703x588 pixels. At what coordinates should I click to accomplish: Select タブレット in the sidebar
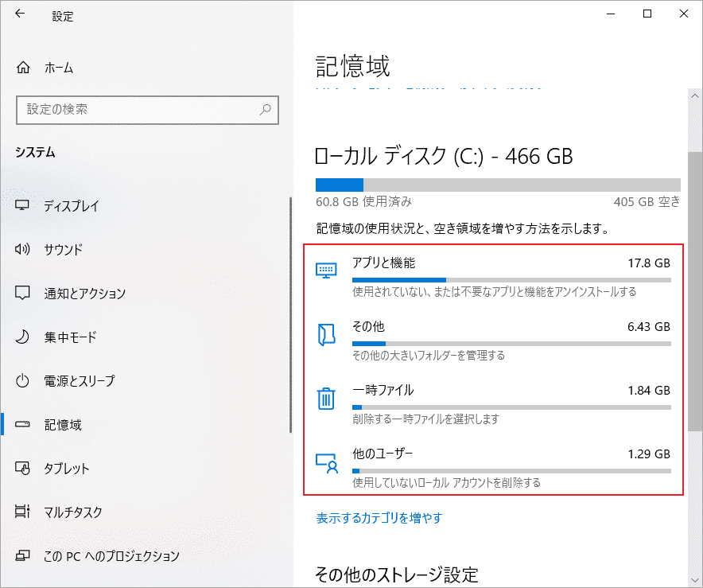[67, 469]
